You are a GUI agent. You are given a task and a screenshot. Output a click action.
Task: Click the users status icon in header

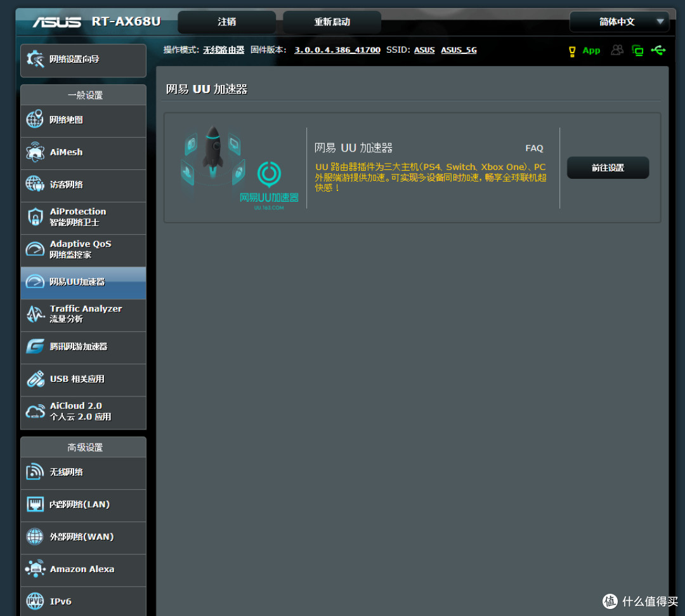[617, 50]
